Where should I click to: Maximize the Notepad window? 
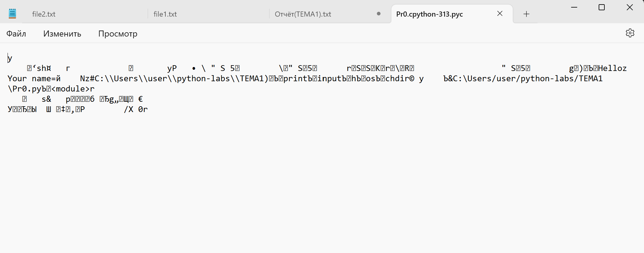pyautogui.click(x=602, y=7)
